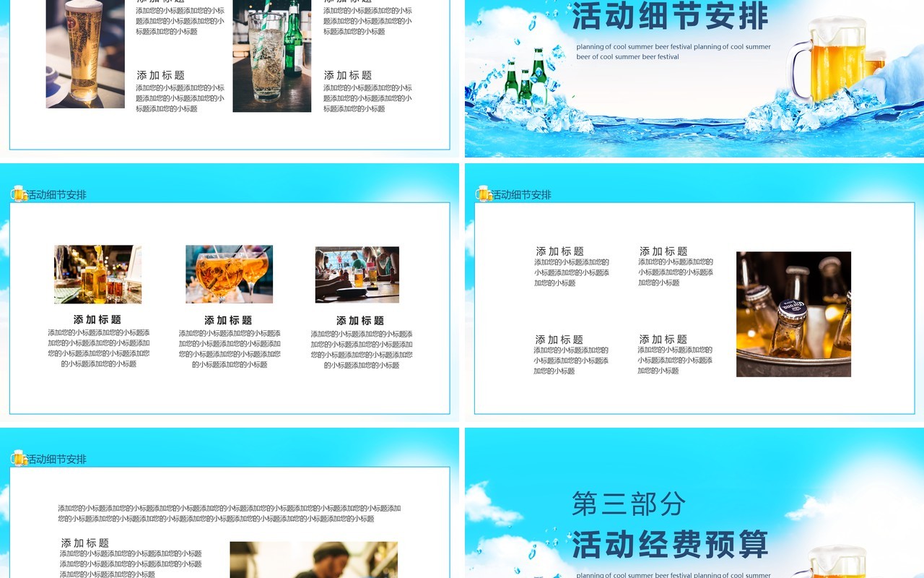Click the '活动细节安排' header on the three-photo slide
This screenshot has height=578, width=924.
coord(57,195)
